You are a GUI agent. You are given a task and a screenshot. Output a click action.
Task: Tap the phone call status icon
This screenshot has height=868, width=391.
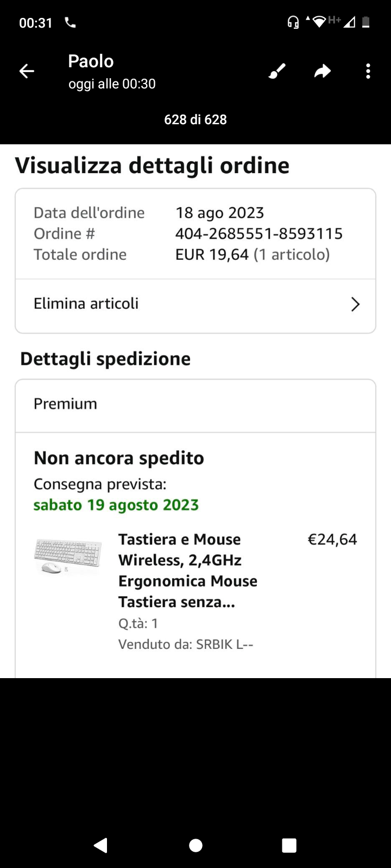pos(70,23)
